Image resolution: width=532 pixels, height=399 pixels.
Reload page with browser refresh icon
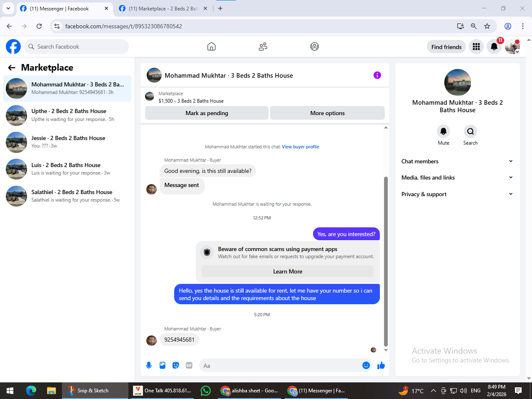(39, 26)
